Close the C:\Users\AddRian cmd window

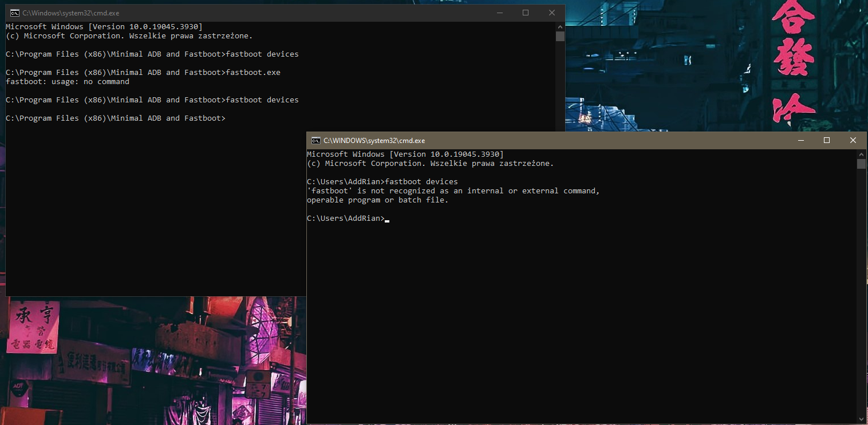[x=853, y=141]
